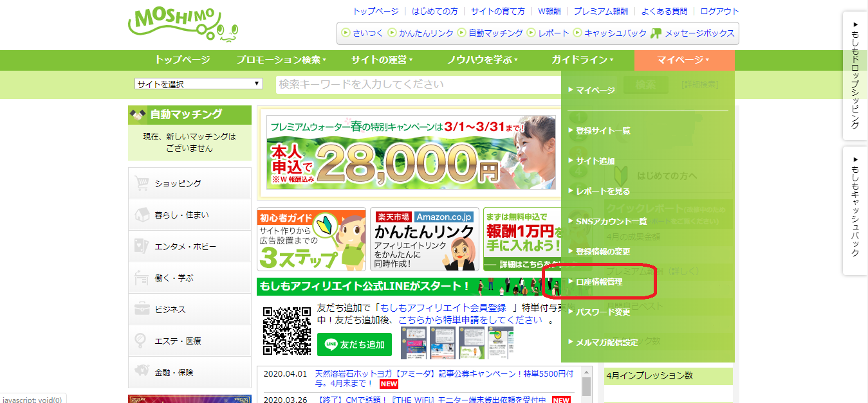Expand the プロモーション検索 menu

click(x=281, y=60)
